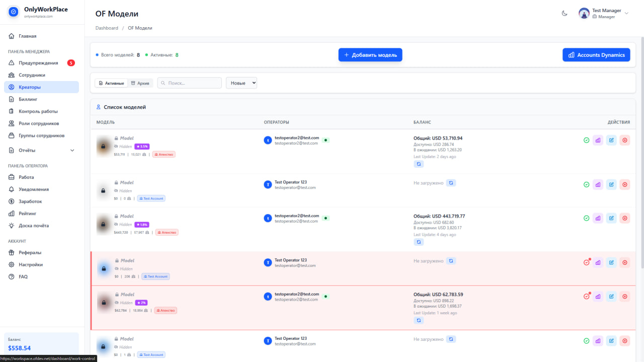Screen dimensions: 644x362
Task: Click the green online status dot next to testoperator2@test.com
Action: [326, 140]
